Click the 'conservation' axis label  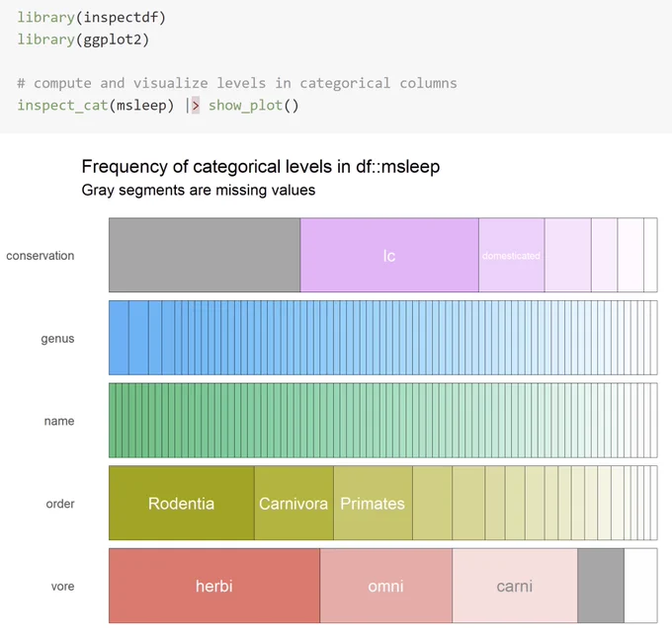coord(41,256)
